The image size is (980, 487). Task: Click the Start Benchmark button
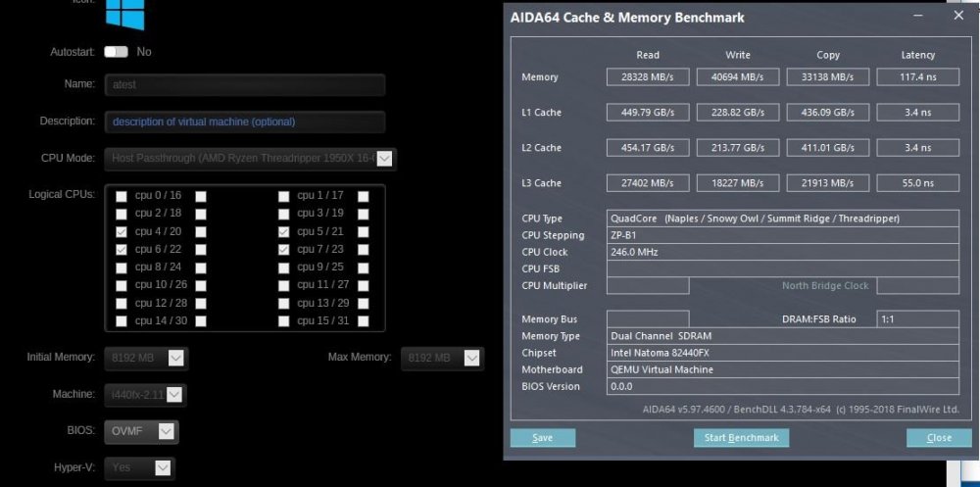[741, 438]
